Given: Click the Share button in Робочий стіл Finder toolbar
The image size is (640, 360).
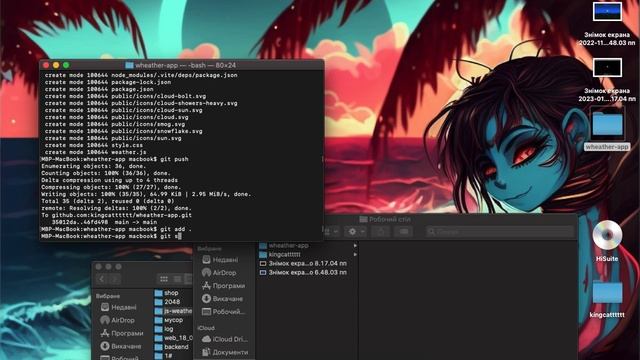Looking at the screenshot, I should pos(381,232).
